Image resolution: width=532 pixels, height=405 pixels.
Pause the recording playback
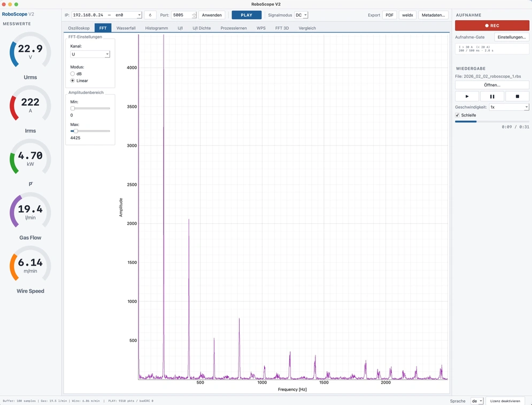click(x=492, y=96)
